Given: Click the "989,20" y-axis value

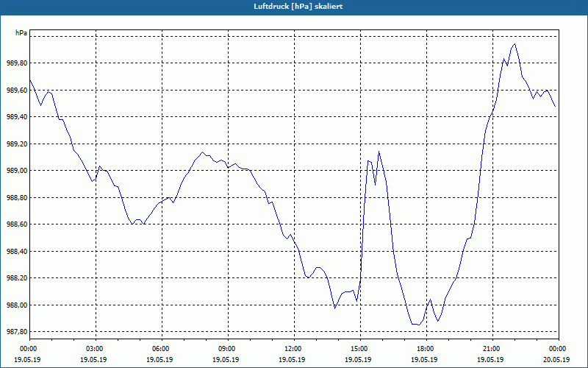Looking at the screenshot, I should 17,144.
